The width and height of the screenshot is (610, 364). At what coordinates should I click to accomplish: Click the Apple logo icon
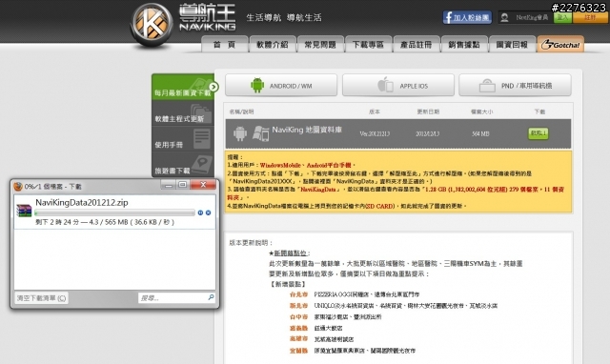click(385, 85)
